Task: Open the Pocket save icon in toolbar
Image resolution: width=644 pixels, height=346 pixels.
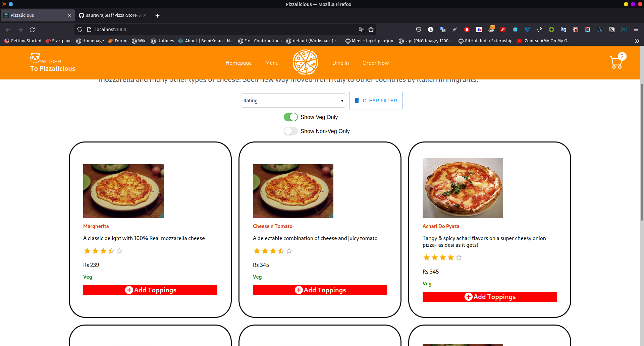Action: pos(419,30)
